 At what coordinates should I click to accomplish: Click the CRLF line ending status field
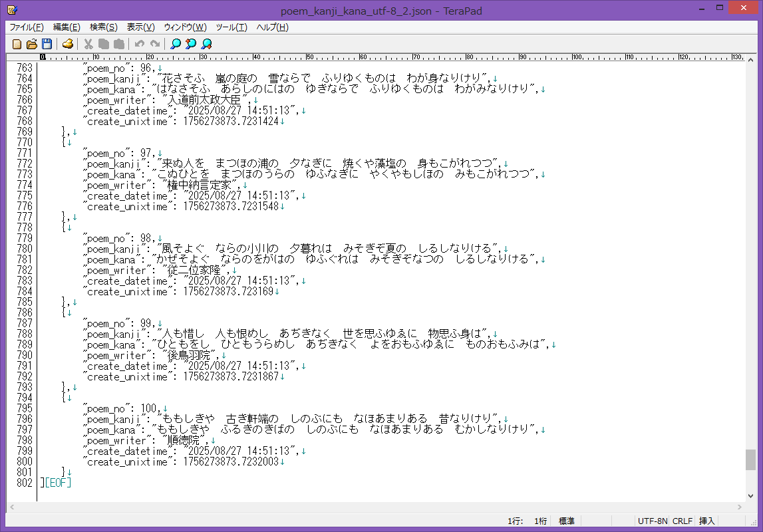(x=682, y=521)
